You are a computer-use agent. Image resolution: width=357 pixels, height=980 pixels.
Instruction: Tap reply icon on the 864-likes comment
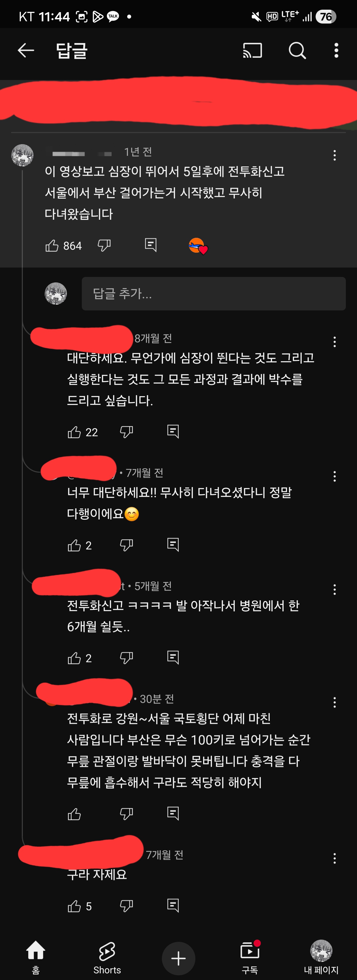click(151, 245)
